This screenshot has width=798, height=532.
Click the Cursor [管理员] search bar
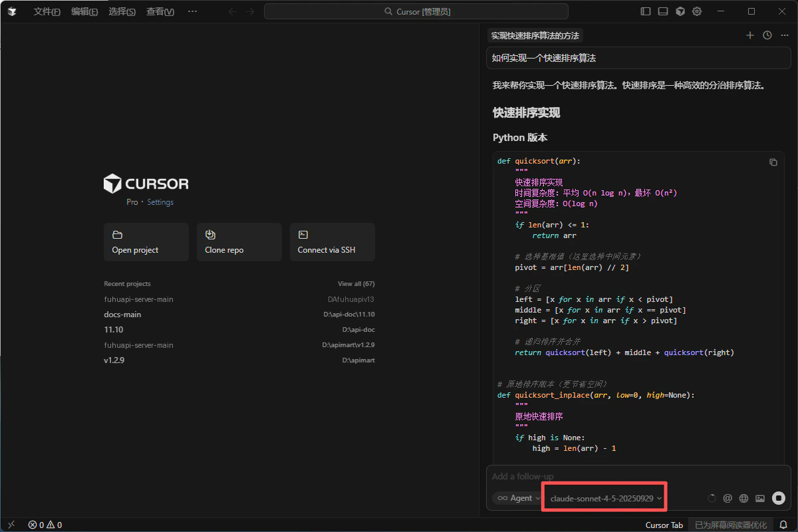click(x=416, y=11)
